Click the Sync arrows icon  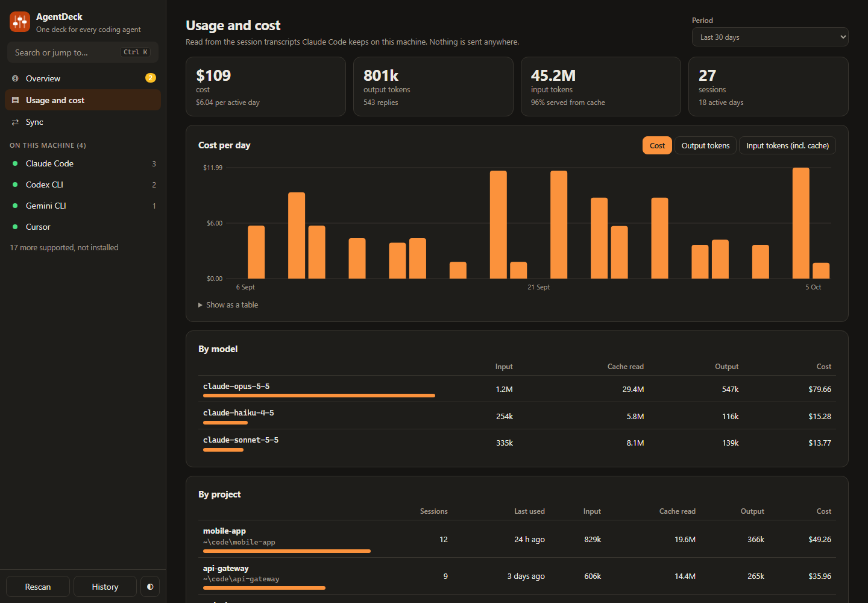click(15, 122)
